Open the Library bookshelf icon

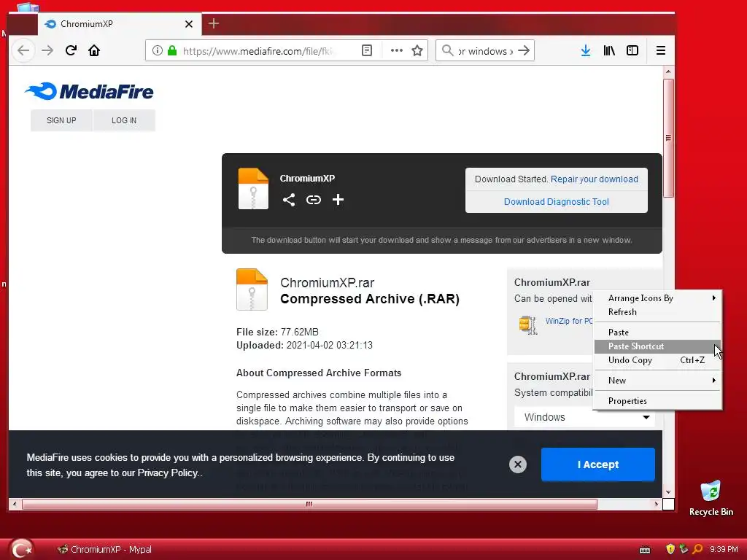(x=609, y=50)
